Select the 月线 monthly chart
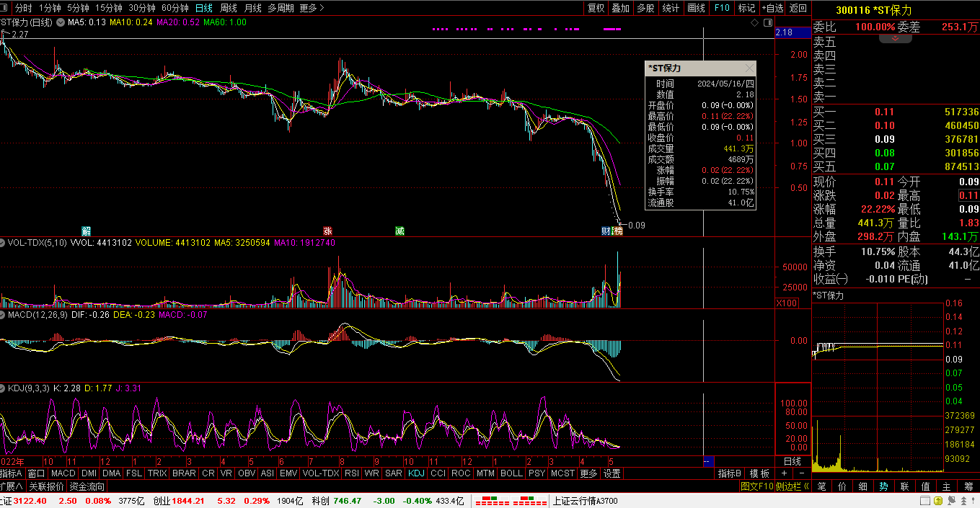This screenshot has width=980, height=508. [253, 8]
